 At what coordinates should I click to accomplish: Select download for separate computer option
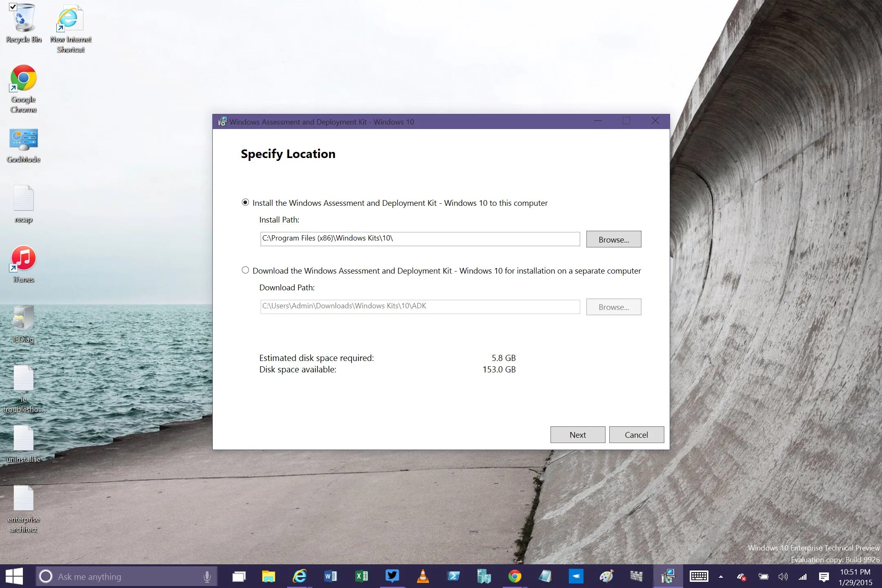(x=245, y=270)
